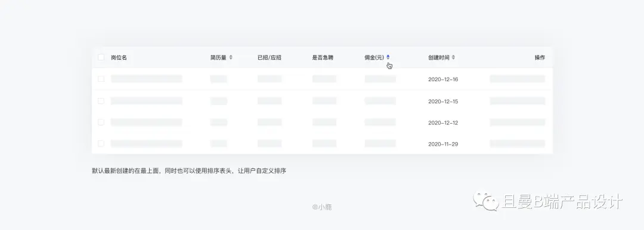
Task: Click the 简历量 header label
Action: (x=218, y=57)
